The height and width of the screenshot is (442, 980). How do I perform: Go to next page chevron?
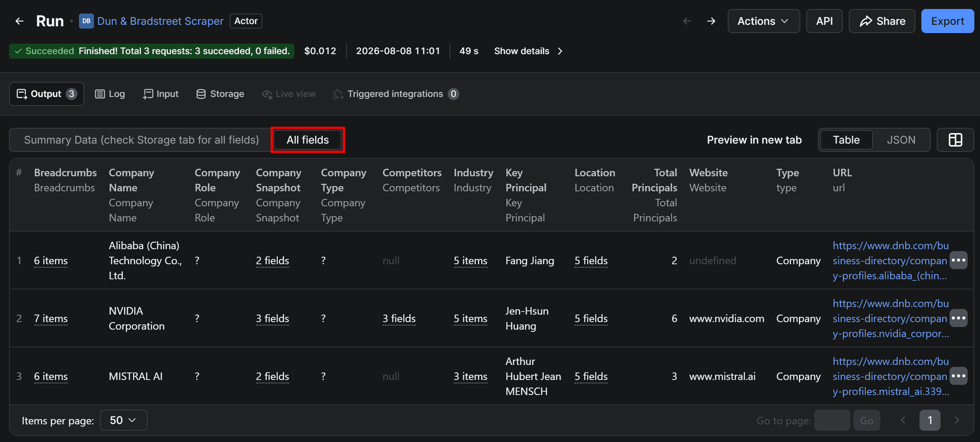(957, 420)
